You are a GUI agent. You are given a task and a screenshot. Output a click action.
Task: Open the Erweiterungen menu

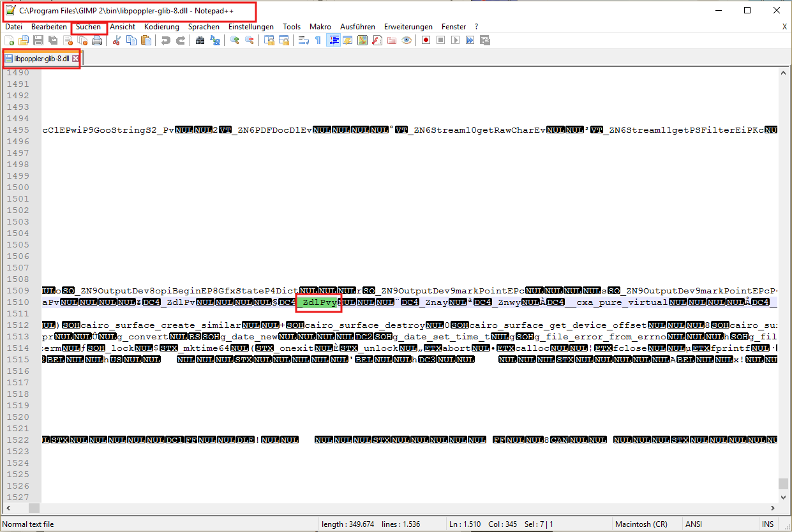coord(408,27)
